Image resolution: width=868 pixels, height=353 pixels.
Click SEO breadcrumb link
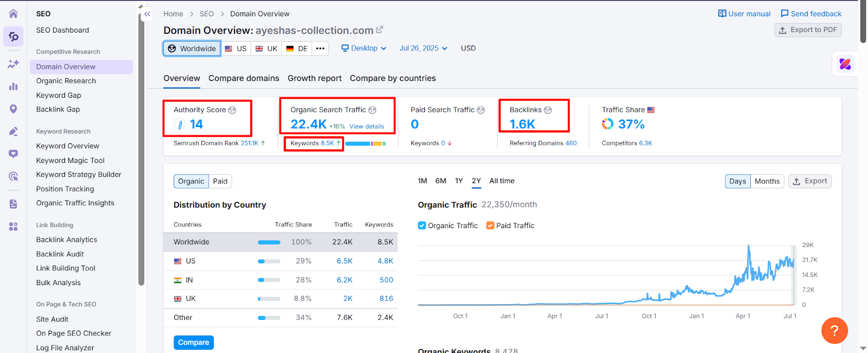click(207, 14)
